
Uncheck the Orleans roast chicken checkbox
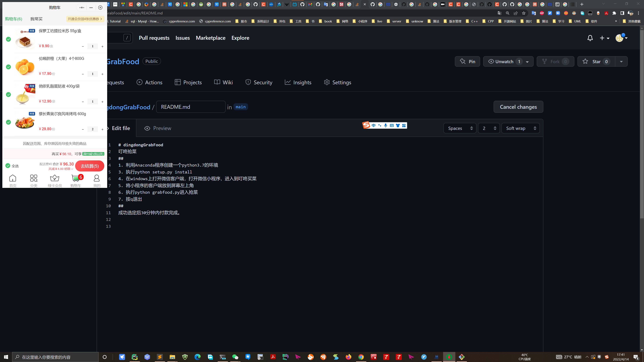pyautogui.click(x=9, y=122)
